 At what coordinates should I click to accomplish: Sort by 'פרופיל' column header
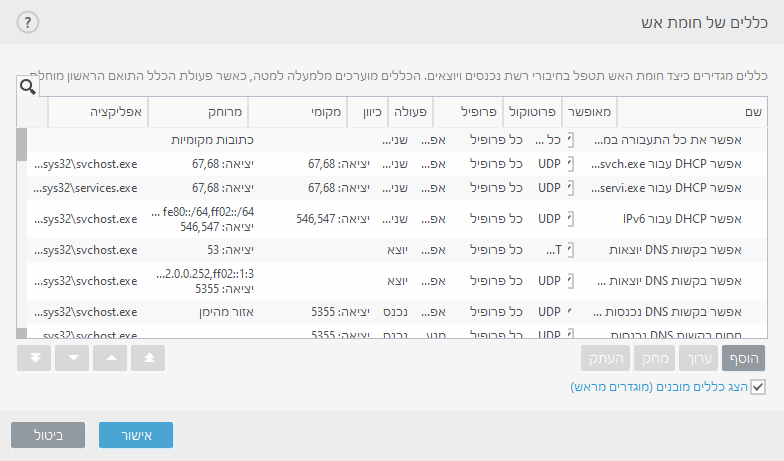pyautogui.click(x=468, y=112)
